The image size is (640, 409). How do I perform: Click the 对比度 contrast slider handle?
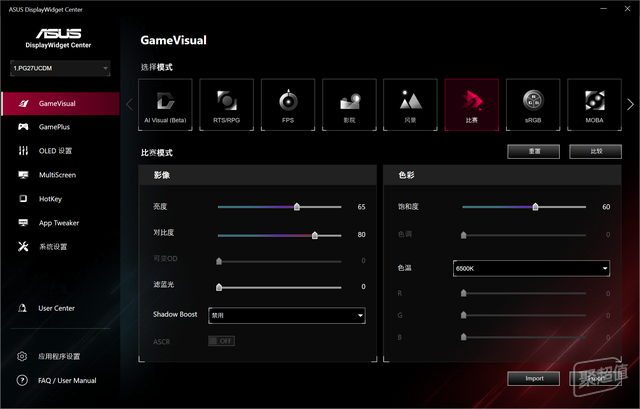(315, 235)
